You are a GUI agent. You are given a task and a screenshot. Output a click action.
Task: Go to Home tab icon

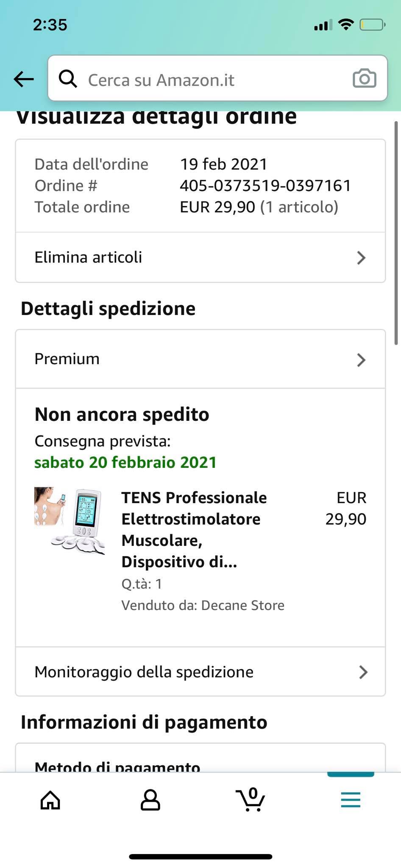(x=50, y=801)
